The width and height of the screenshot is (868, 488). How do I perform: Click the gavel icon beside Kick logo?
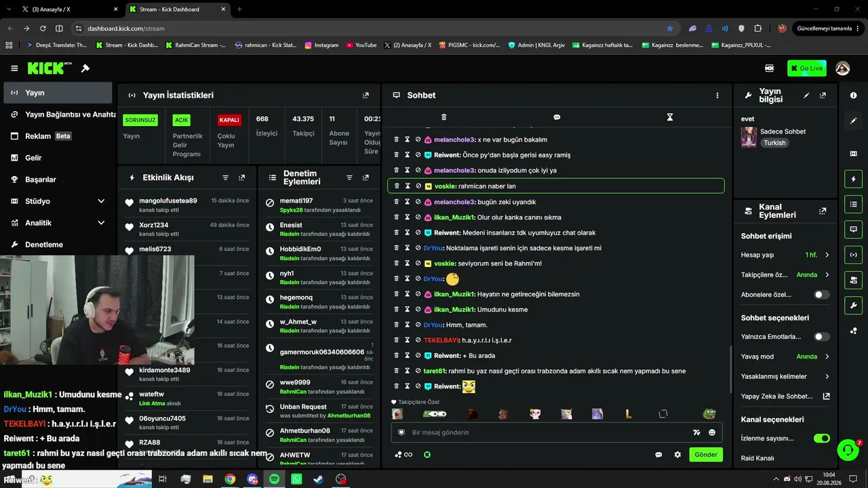click(x=85, y=68)
